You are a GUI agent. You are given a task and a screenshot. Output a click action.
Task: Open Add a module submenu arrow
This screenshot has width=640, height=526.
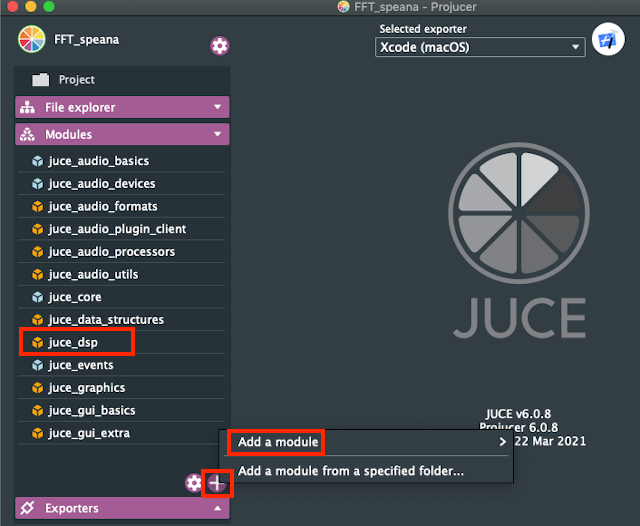(502, 442)
